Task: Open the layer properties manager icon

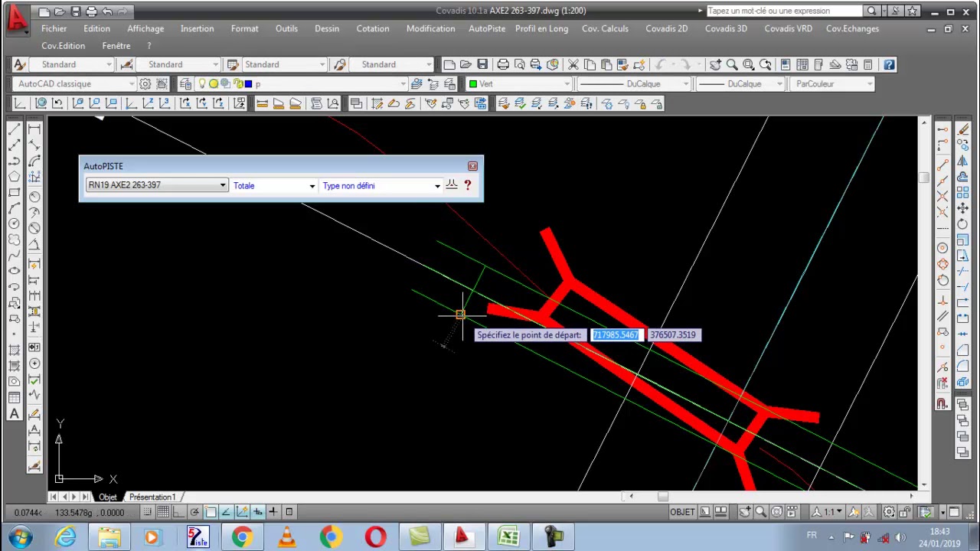Action: click(x=184, y=83)
